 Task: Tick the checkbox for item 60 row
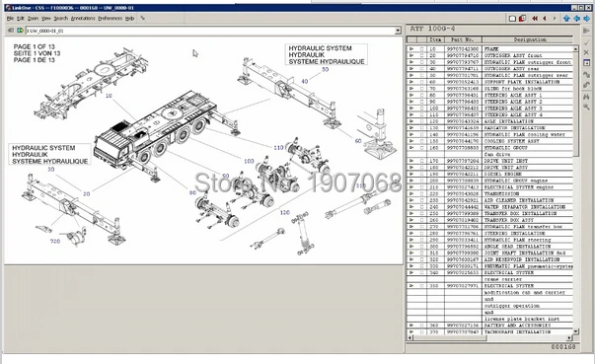tap(421, 82)
